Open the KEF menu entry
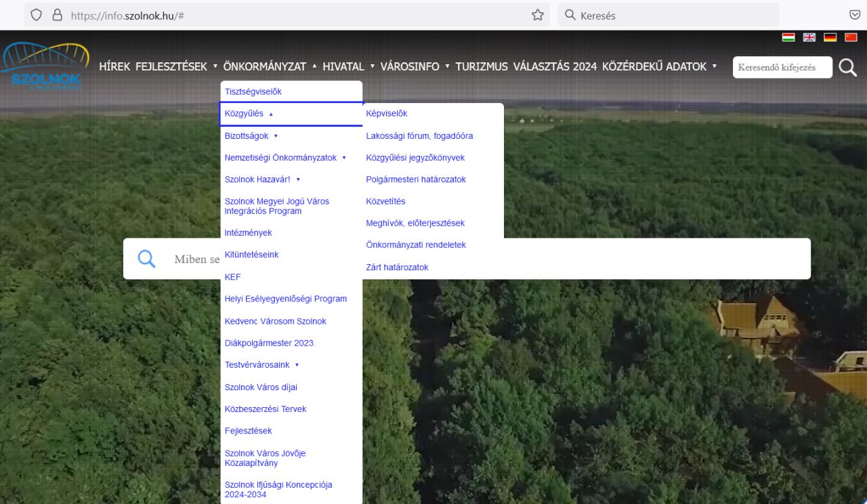 (x=232, y=277)
